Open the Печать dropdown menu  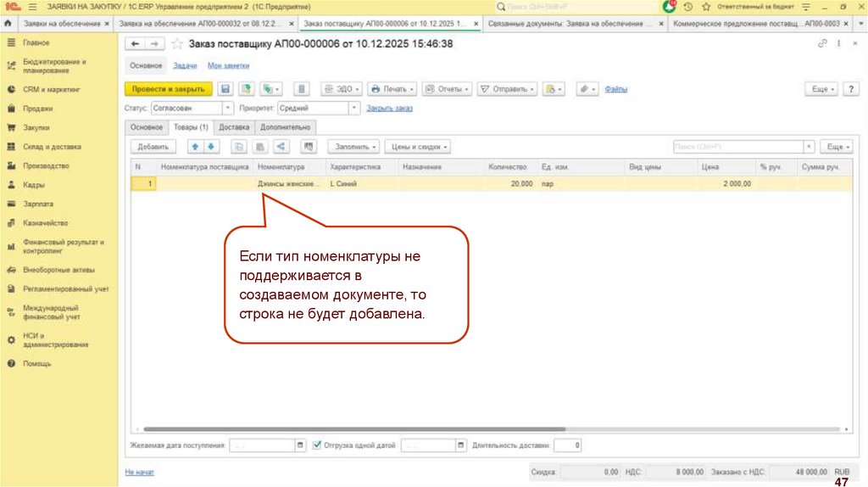[392, 88]
